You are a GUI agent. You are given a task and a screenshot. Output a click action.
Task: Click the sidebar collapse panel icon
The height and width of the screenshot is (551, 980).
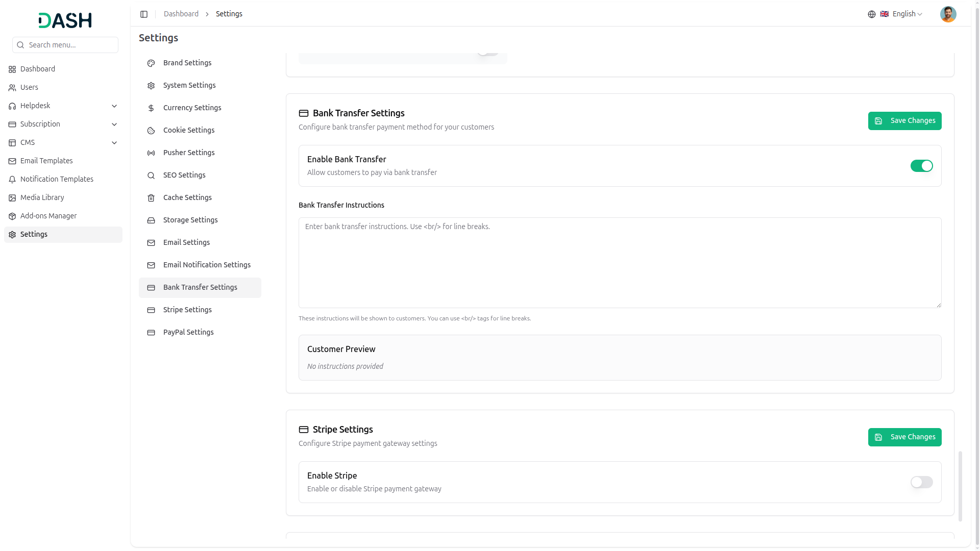(x=144, y=14)
